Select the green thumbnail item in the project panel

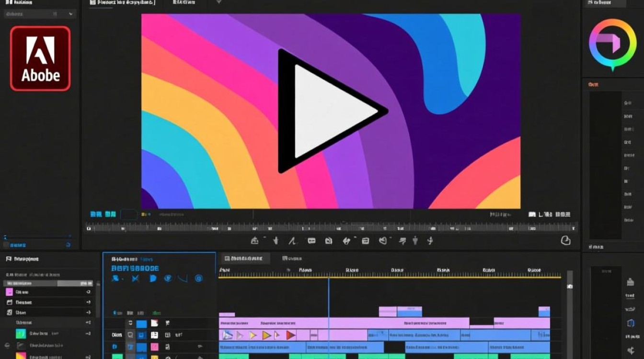click(21, 334)
